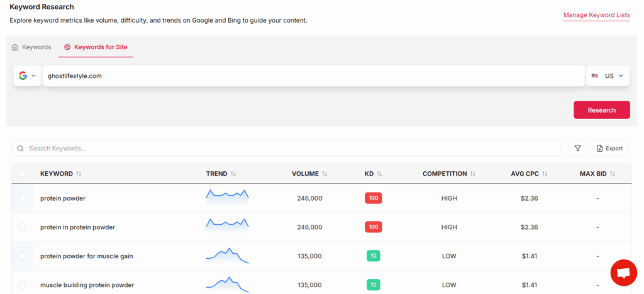Sort by Volume column arrows icon

point(324,174)
